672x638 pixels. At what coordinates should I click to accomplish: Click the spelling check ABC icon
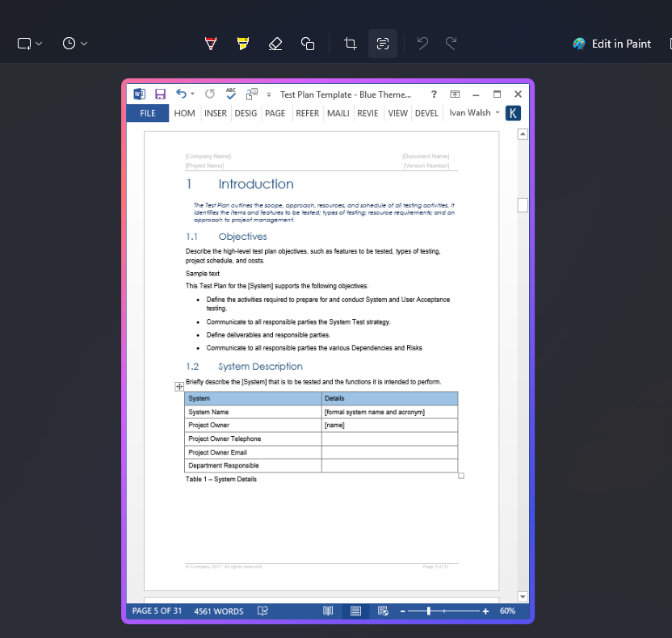[x=231, y=94]
